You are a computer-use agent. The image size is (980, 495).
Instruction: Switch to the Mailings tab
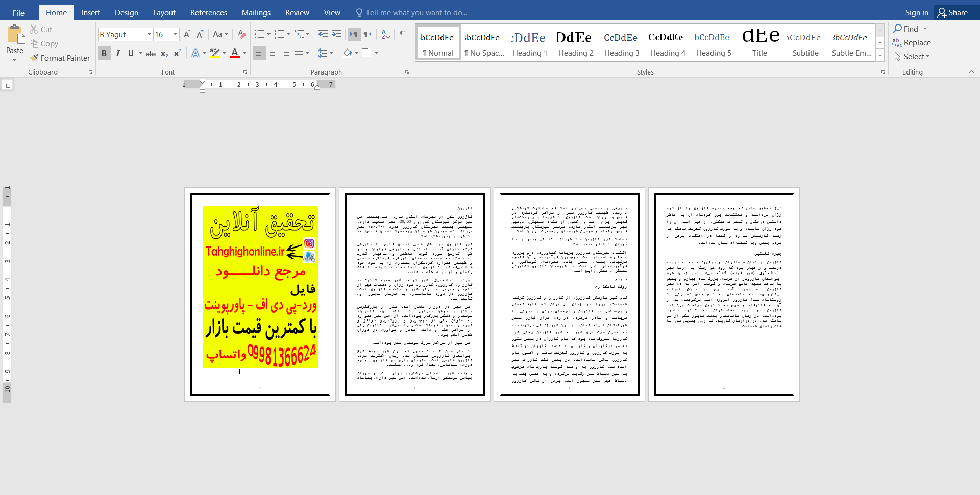(256, 13)
